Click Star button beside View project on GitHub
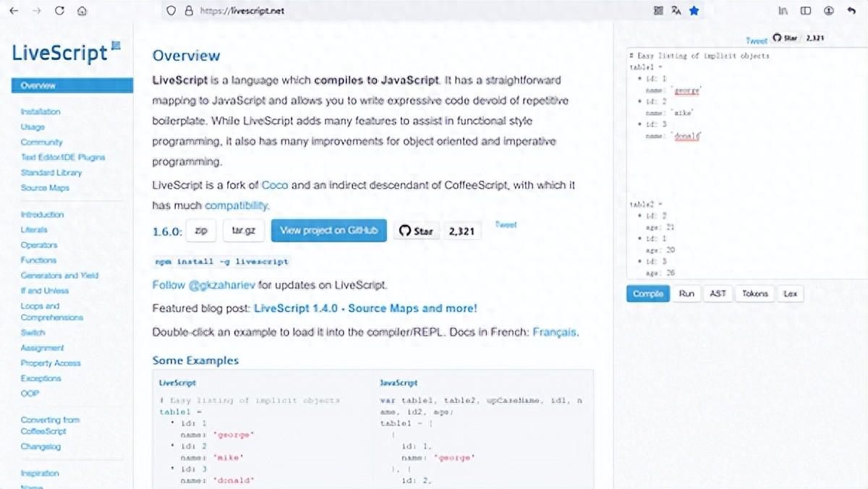 pos(416,231)
